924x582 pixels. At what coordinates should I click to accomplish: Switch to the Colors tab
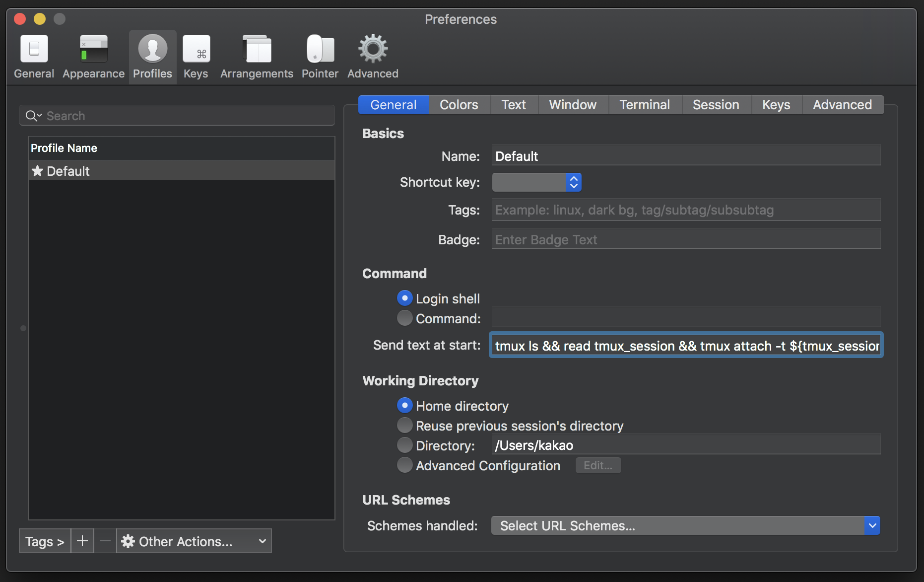(459, 105)
